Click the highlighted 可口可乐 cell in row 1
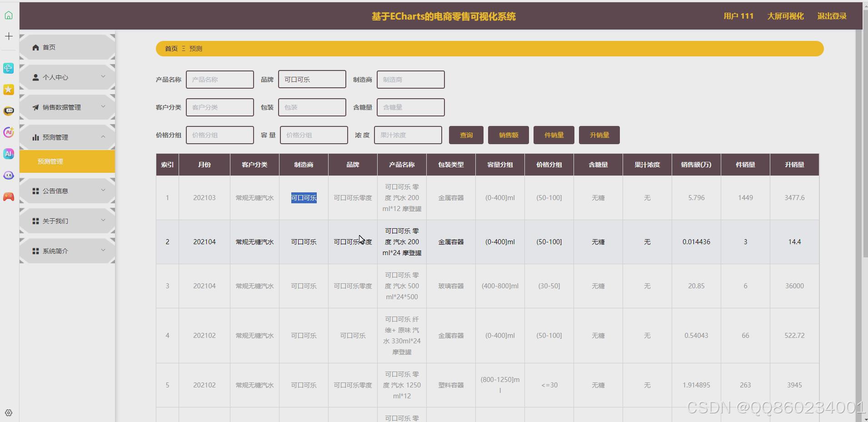868x422 pixels. pos(304,198)
